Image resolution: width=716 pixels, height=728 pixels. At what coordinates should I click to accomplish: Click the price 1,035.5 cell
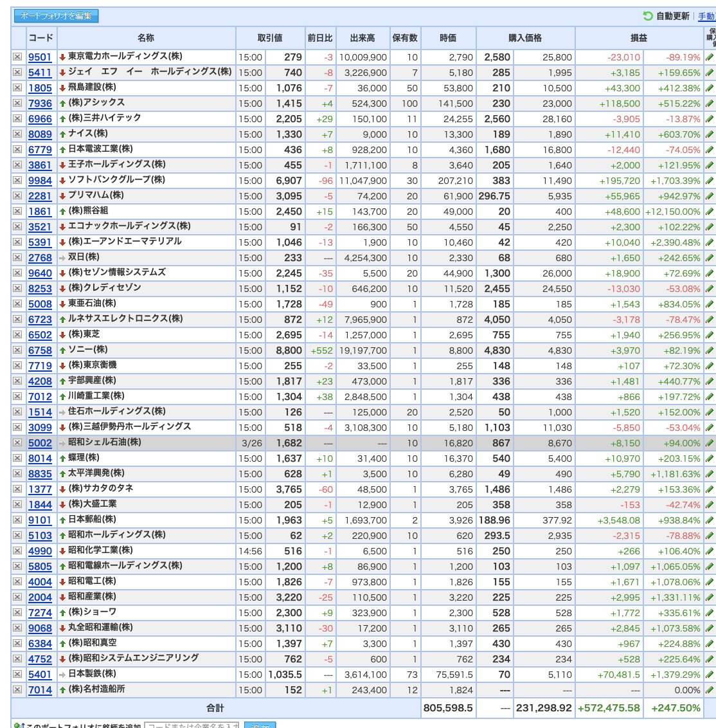click(285, 675)
